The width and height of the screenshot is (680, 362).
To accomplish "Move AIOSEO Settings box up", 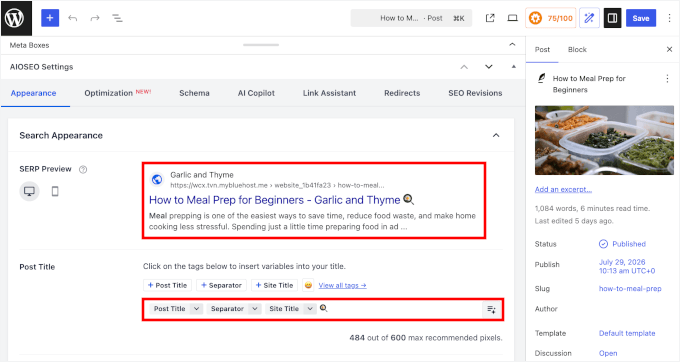I will pos(464,67).
